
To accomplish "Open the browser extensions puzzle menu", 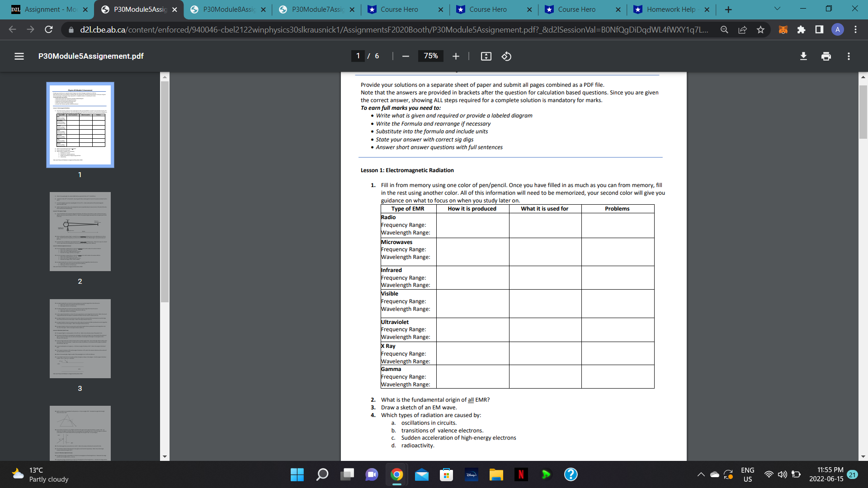I will pyautogui.click(x=802, y=29).
